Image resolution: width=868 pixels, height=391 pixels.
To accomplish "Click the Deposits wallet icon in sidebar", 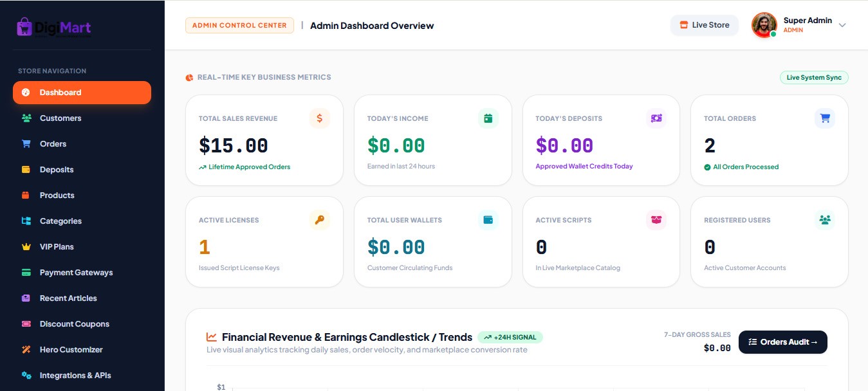I will click(x=26, y=170).
